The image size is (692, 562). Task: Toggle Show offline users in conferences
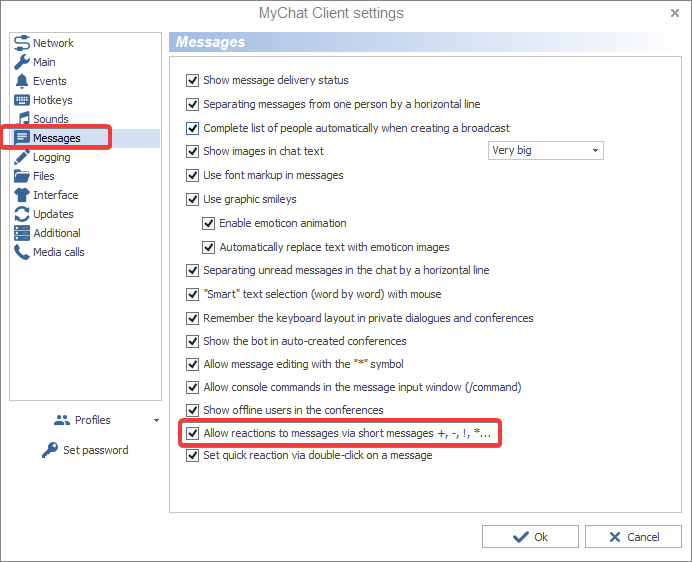coord(193,410)
